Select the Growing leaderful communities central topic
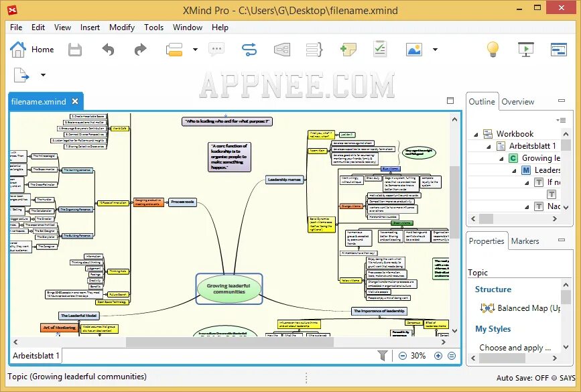The image size is (581, 392). (x=229, y=289)
